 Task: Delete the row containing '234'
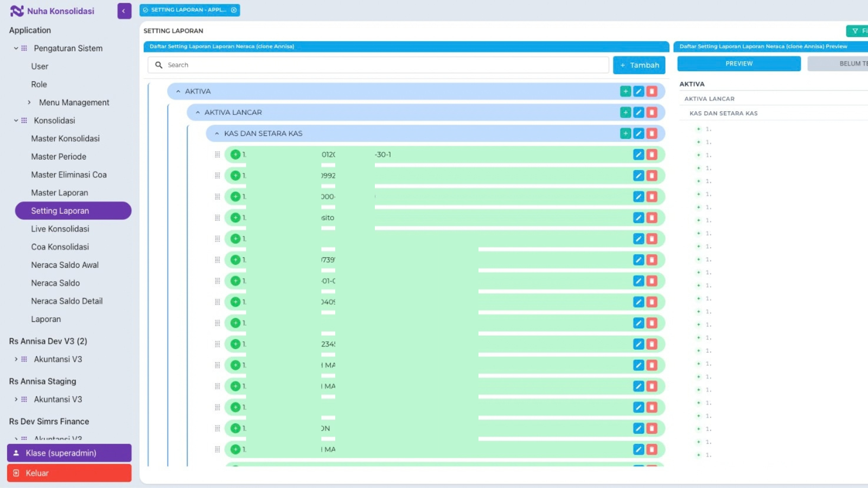[x=652, y=344]
